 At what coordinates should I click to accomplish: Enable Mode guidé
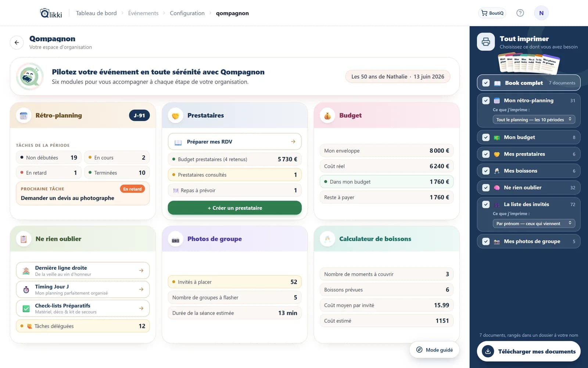tap(434, 350)
